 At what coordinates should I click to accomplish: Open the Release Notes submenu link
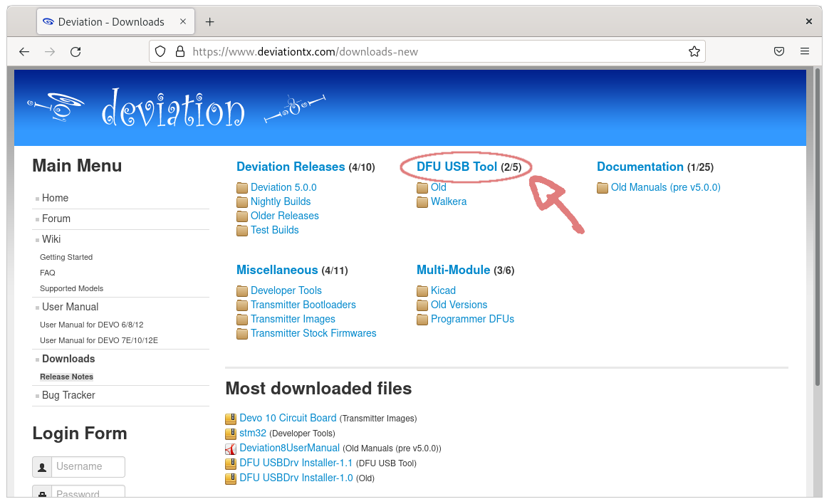[67, 377]
